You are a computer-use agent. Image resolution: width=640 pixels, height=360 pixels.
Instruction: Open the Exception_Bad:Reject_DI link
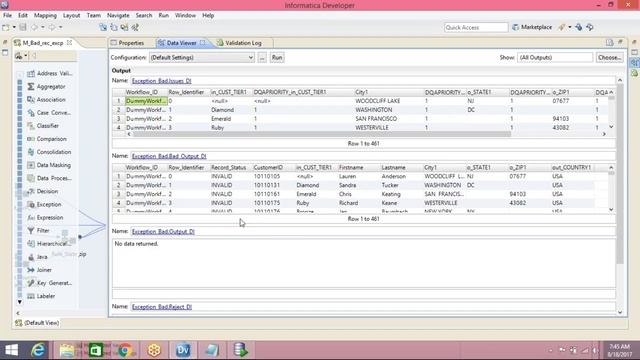[162, 307]
